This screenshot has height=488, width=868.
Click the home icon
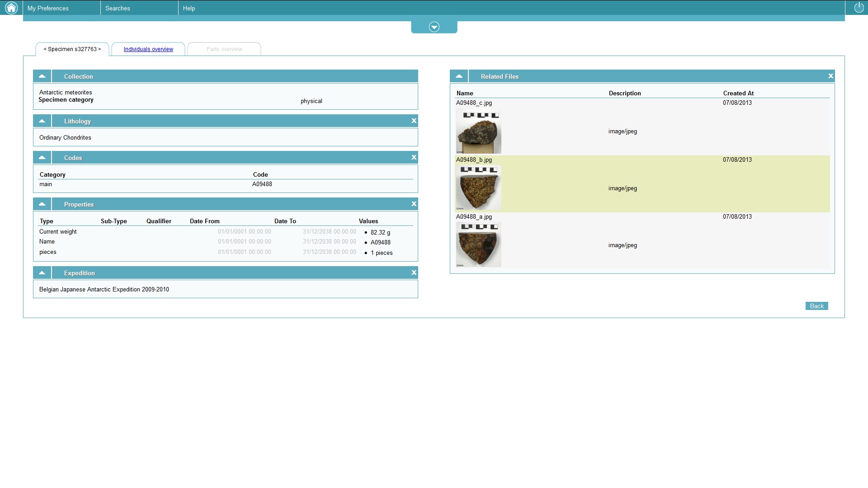click(x=11, y=8)
